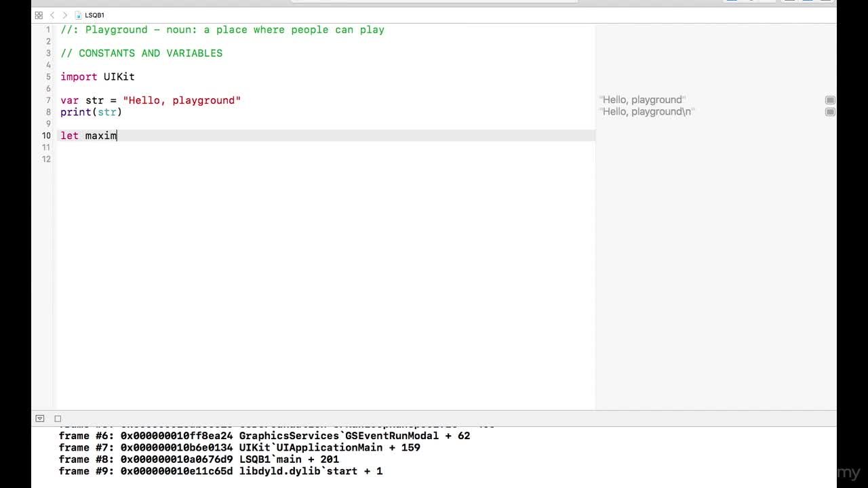This screenshot has width=868, height=488.
Task: Show Quick Look for the line 7 result
Action: [x=830, y=100]
